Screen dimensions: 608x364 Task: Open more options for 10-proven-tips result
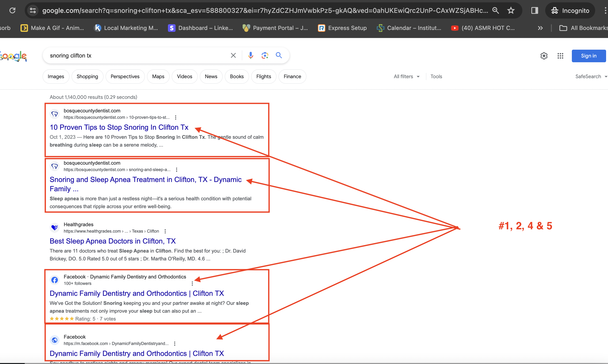click(176, 117)
